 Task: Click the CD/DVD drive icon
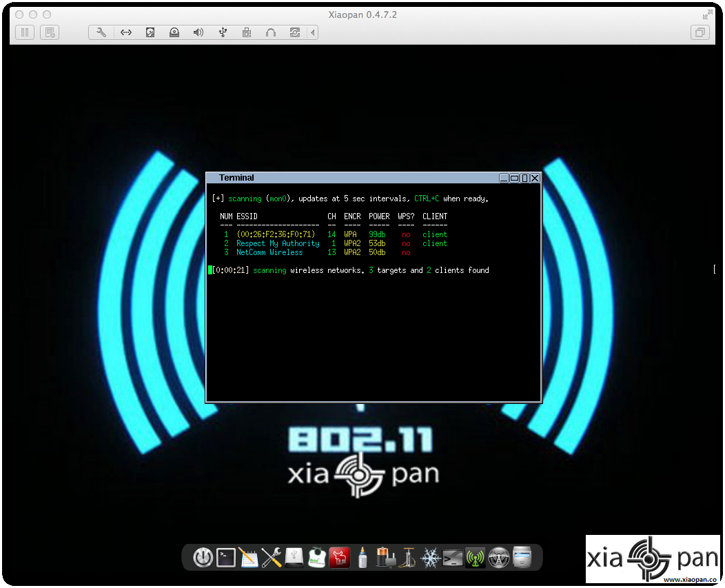(174, 32)
